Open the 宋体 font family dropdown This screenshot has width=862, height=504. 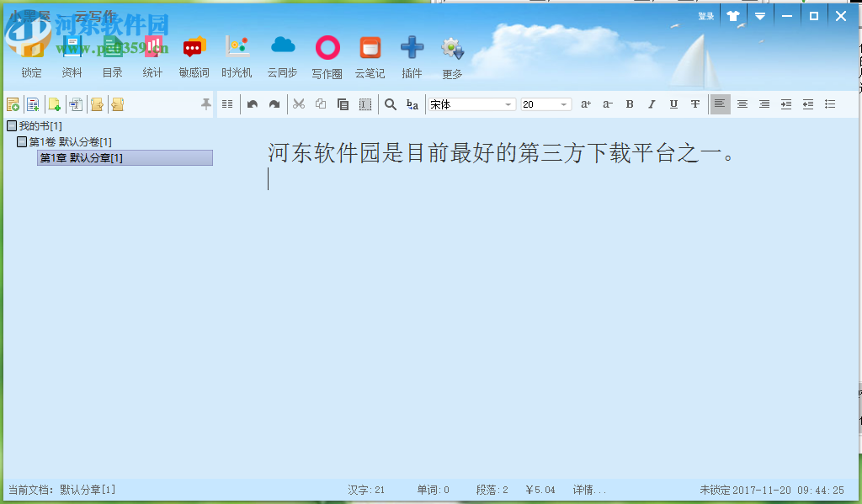508,103
